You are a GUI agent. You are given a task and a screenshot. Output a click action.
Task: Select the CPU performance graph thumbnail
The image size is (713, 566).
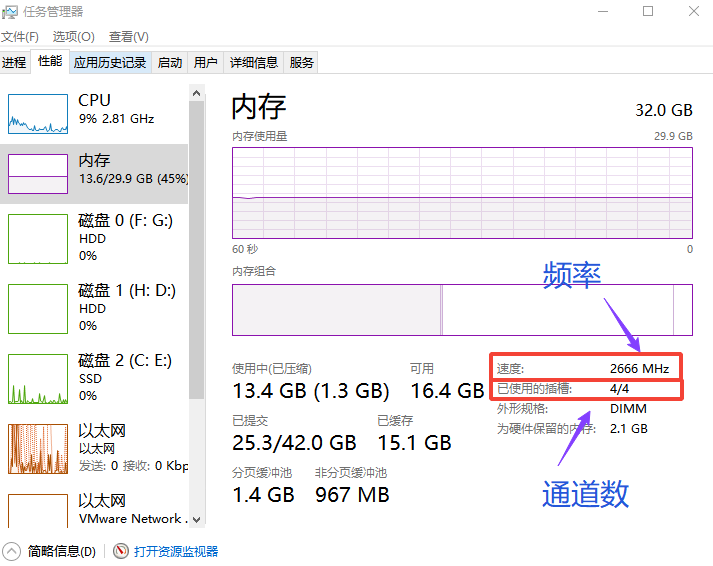38,114
